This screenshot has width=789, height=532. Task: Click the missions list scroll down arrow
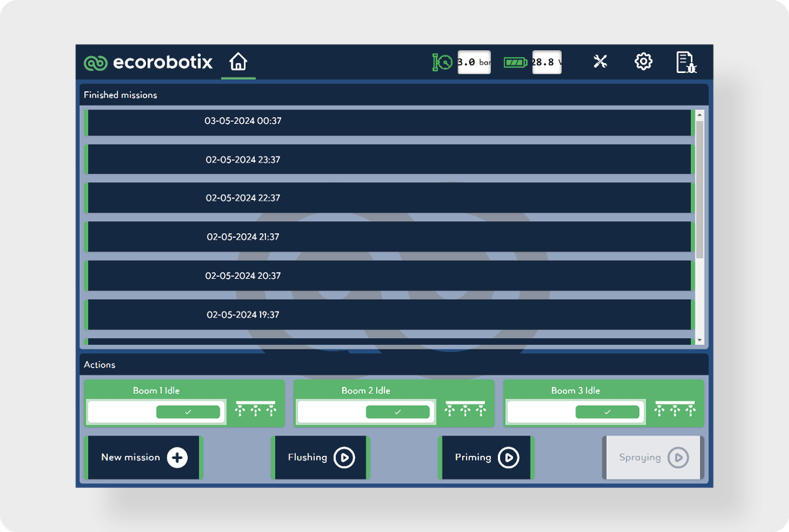pos(699,340)
